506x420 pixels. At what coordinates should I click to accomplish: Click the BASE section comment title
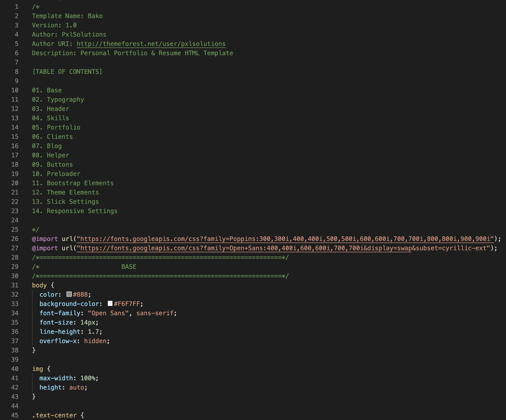(x=129, y=267)
